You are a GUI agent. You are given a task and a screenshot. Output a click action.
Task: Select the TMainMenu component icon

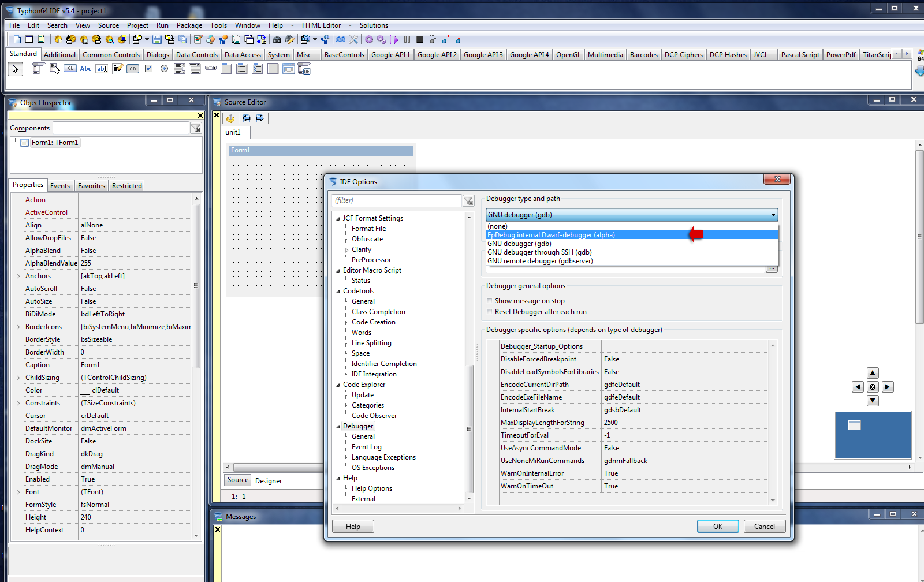pyautogui.click(x=39, y=69)
